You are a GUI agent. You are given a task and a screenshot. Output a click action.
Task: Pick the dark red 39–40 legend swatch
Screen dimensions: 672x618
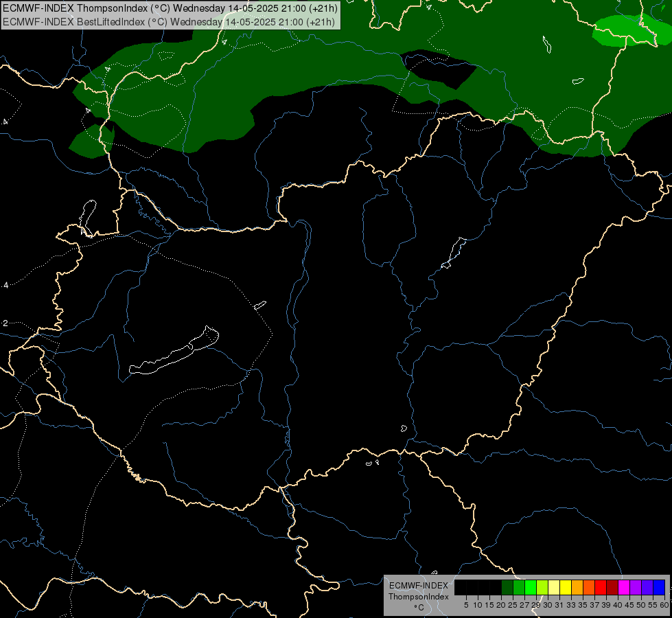612,587
